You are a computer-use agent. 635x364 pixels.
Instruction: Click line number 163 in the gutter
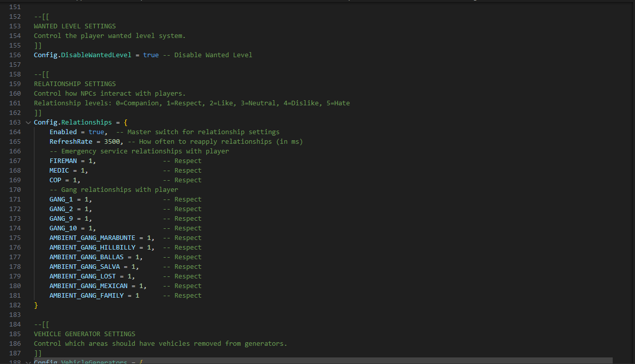coord(15,123)
